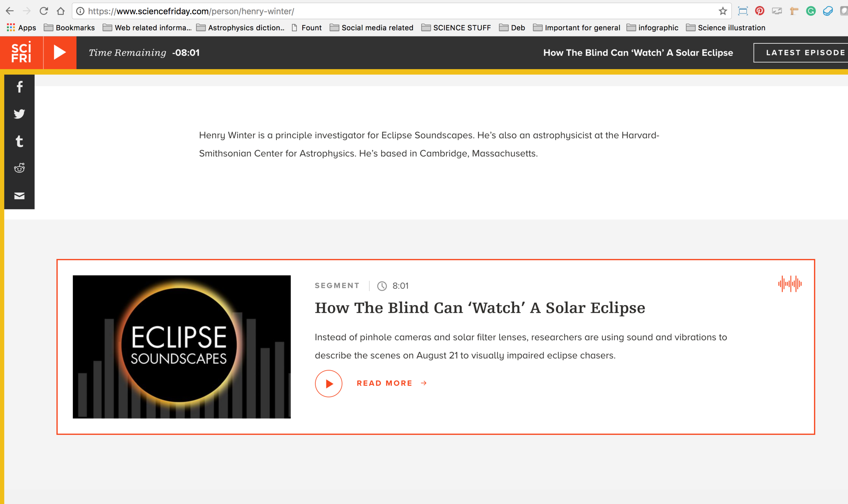Share this page on Facebook
This screenshot has height=504, width=848.
pos(19,87)
